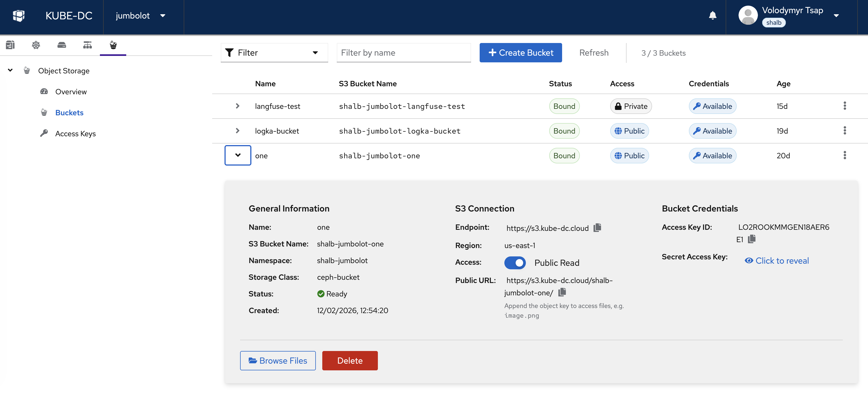The height and width of the screenshot is (394, 868).
Task: Click the notifications bell icon
Action: coord(712,16)
